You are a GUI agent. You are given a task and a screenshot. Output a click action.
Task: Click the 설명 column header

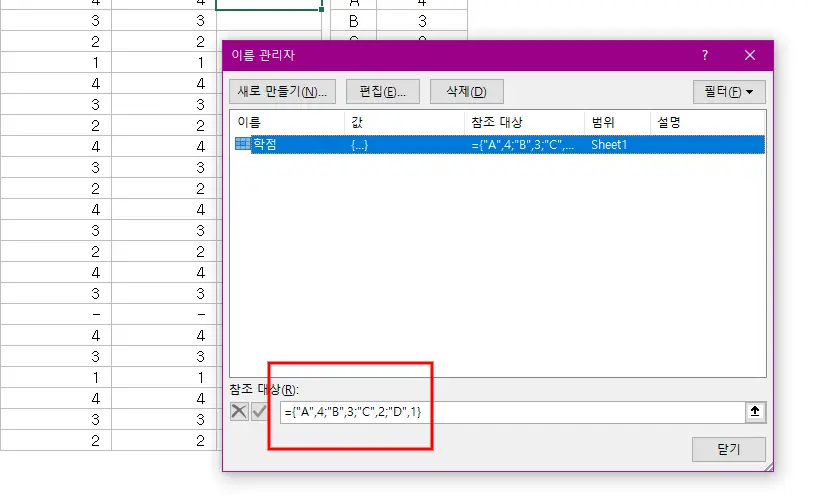point(708,122)
